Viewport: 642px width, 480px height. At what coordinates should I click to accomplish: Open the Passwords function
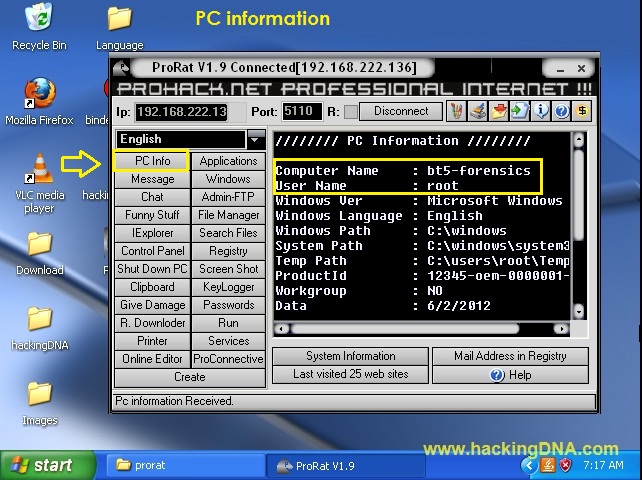point(228,305)
